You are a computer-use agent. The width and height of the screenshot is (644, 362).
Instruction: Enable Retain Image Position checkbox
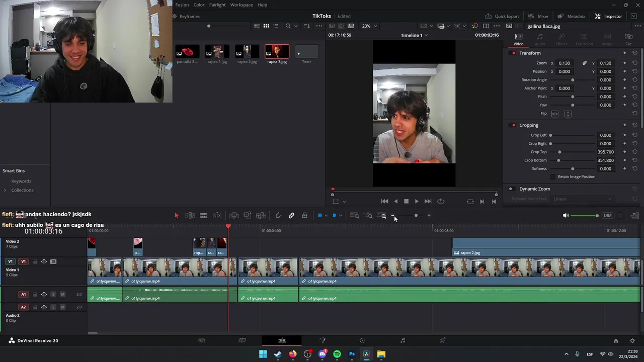click(552, 177)
